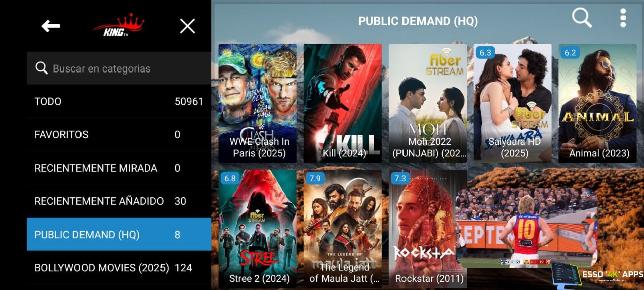Screen dimensions: 644x290
Task: Close the categories panel with X
Action: click(187, 26)
